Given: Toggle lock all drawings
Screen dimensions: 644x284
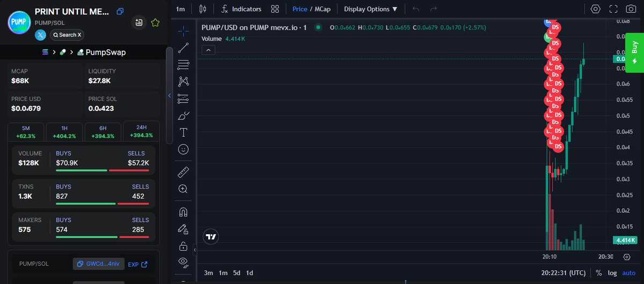Looking at the screenshot, I should coord(184,246).
